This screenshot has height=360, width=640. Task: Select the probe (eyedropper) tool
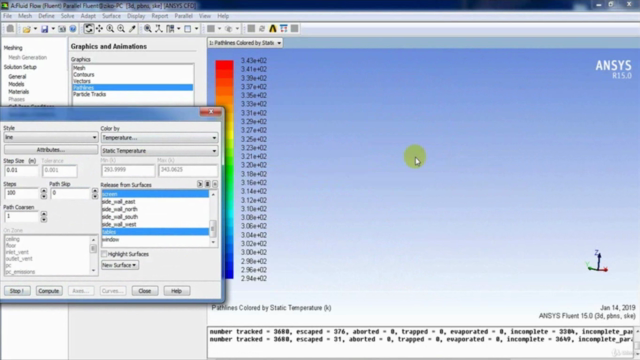[132, 29]
